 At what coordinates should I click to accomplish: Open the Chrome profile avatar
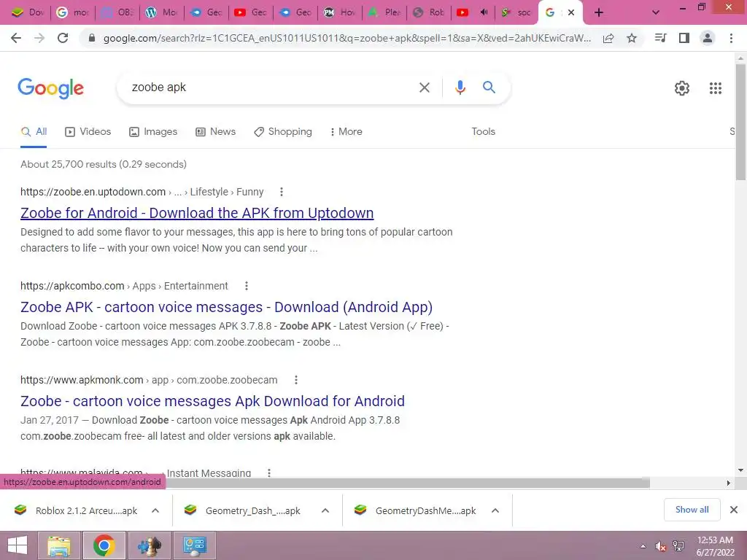point(708,38)
